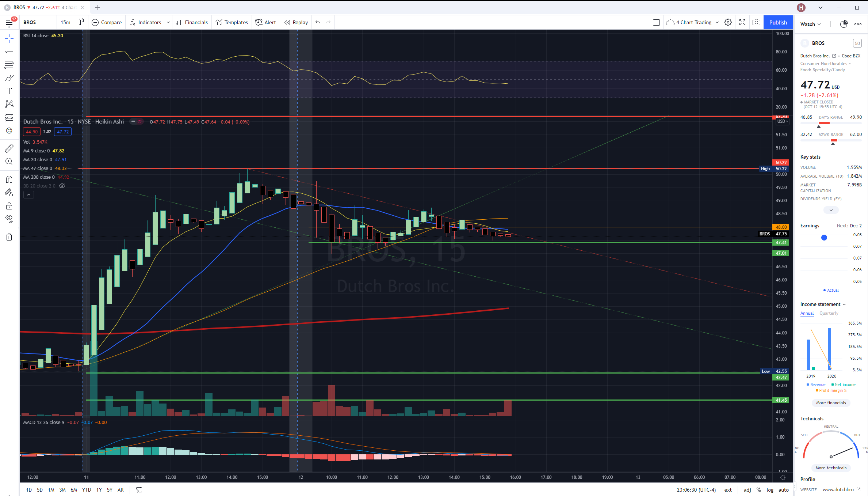Show the hidden BB 20 indicator

[x=62, y=186]
